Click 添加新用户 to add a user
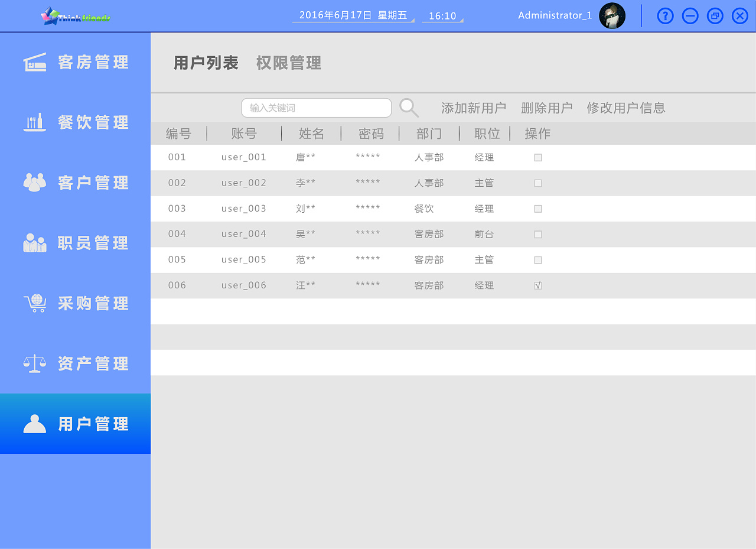The image size is (756, 549). (x=474, y=108)
